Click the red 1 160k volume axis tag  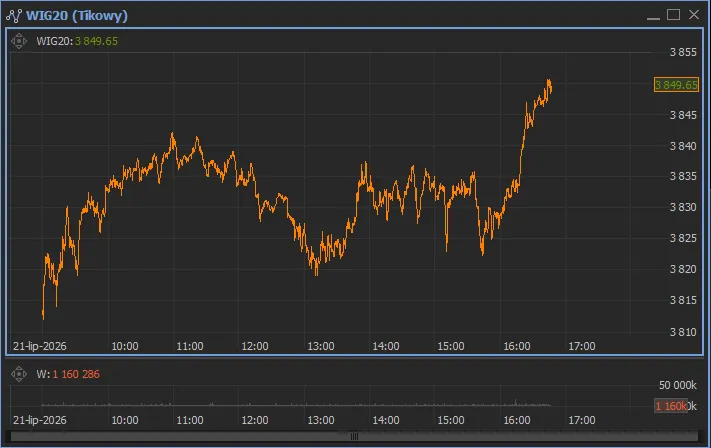(671, 406)
